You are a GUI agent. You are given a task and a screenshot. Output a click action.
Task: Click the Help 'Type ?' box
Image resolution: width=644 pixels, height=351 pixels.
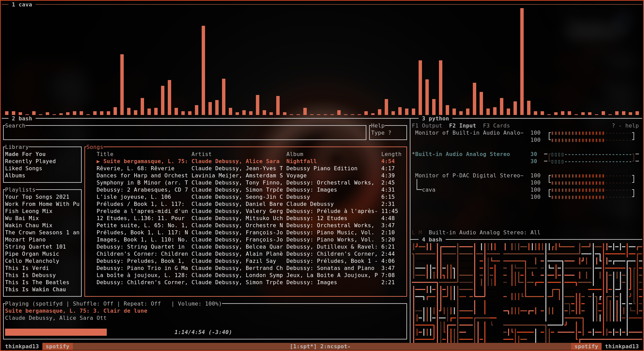[388, 133]
